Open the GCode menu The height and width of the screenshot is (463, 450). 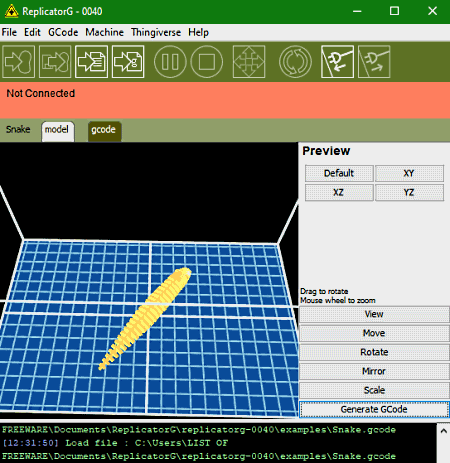[x=63, y=32]
